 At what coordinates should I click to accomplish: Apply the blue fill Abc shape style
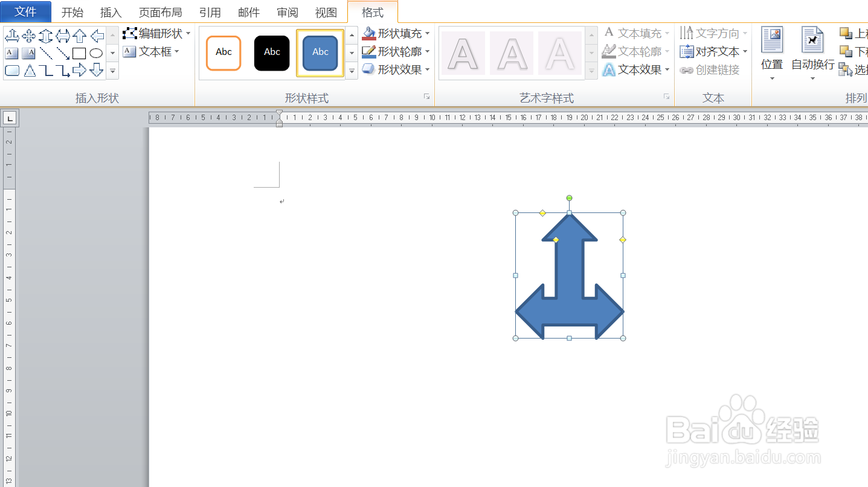click(x=320, y=53)
